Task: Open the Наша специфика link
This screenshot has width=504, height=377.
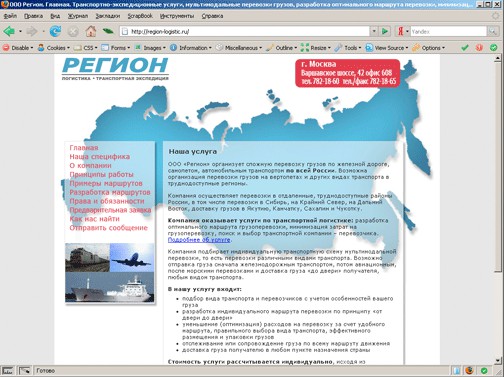Action: [x=99, y=156]
